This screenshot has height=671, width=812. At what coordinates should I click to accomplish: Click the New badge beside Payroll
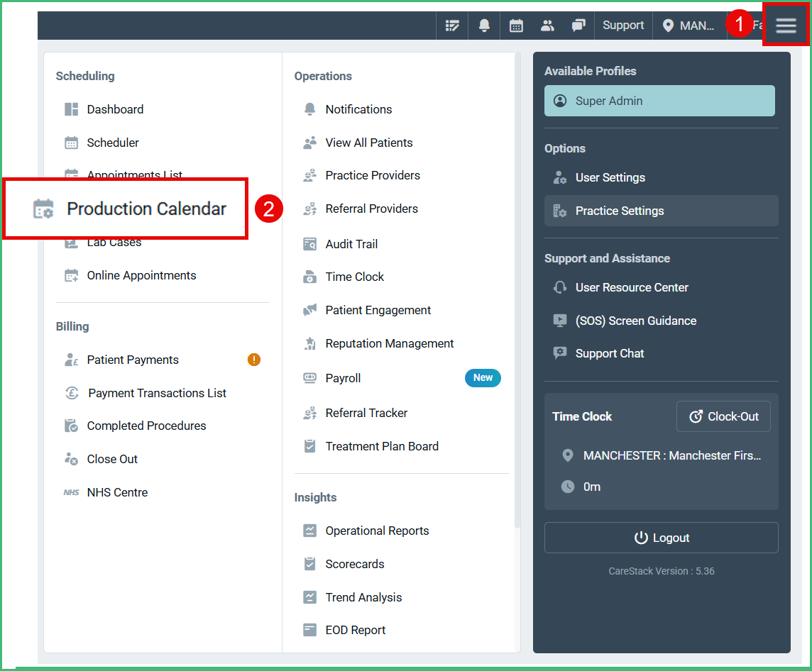tap(483, 377)
